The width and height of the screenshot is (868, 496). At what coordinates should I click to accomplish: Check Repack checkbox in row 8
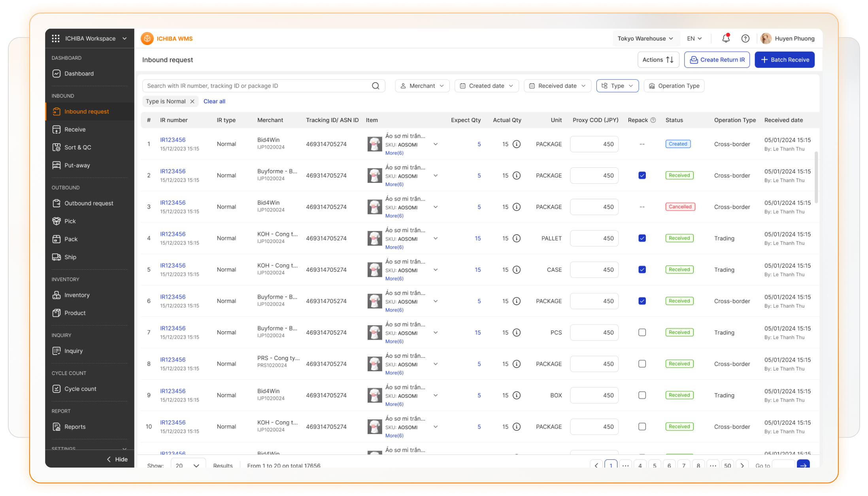tap(642, 364)
